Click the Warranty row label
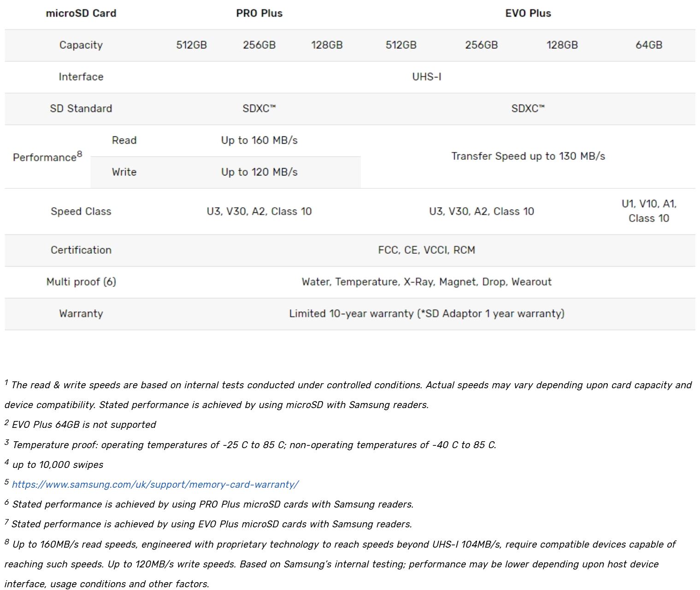This screenshot has width=700, height=590. pyautogui.click(x=81, y=314)
